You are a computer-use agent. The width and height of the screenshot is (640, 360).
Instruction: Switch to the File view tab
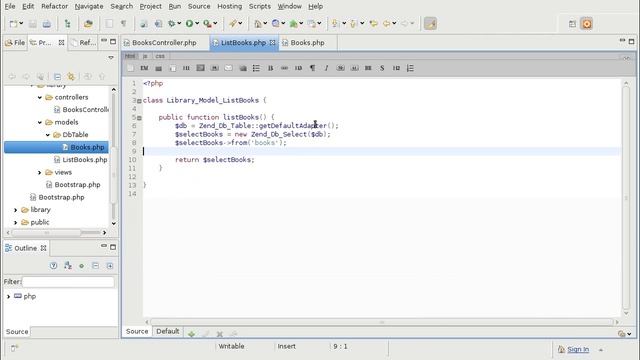(15, 42)
